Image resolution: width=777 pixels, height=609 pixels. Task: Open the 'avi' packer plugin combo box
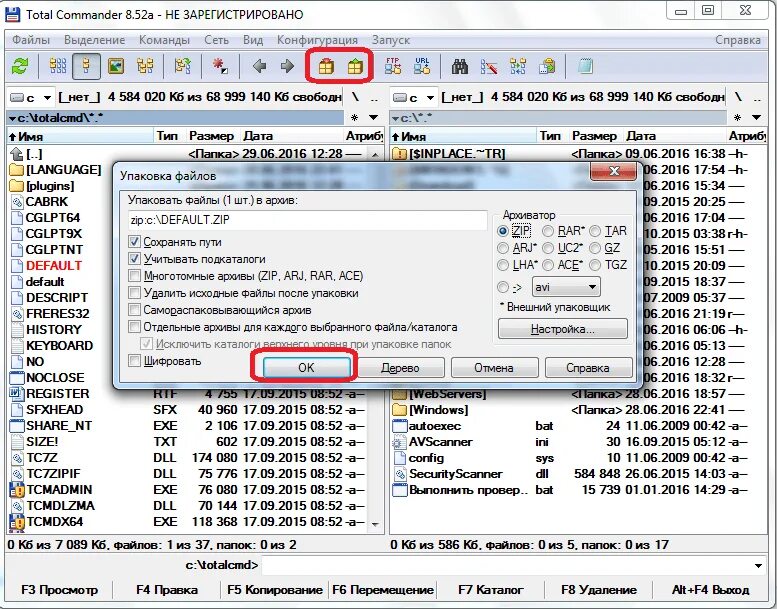(566, 287)
